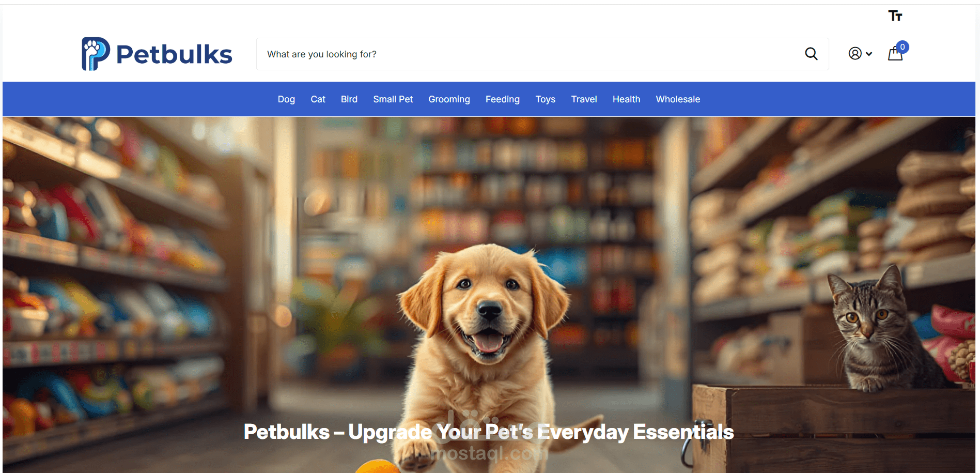The image size is (980, 473).
Task: Click the hero banner headline text
Action: coord(489,432)
